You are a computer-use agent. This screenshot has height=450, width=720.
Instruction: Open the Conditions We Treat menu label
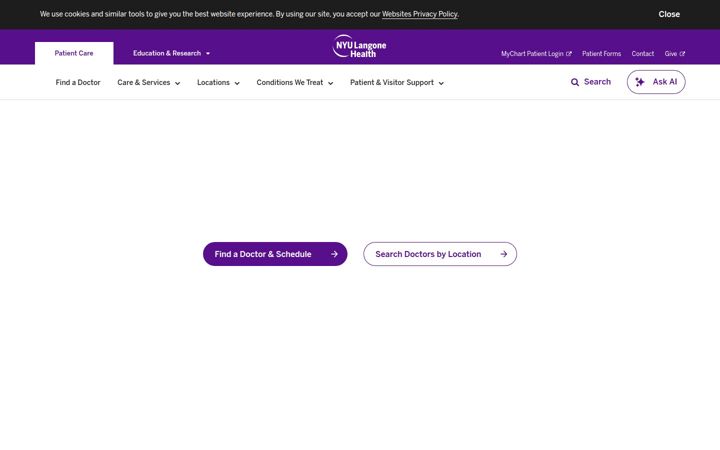point(290,83)
